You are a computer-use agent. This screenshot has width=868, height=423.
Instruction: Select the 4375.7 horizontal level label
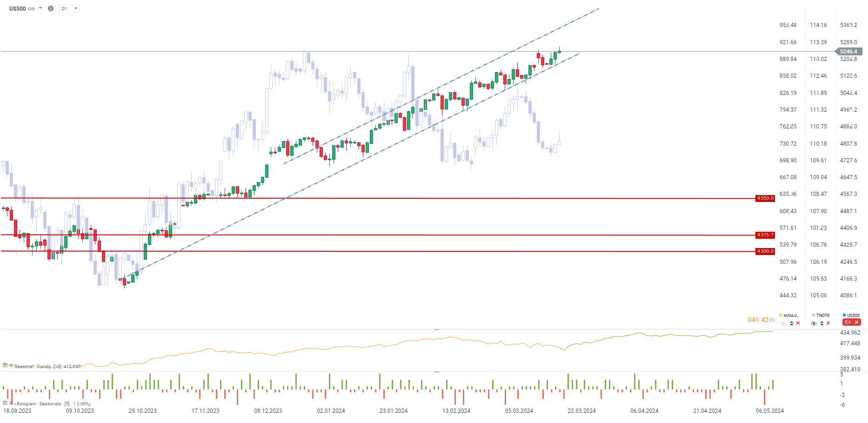click(x=765, y=235)
